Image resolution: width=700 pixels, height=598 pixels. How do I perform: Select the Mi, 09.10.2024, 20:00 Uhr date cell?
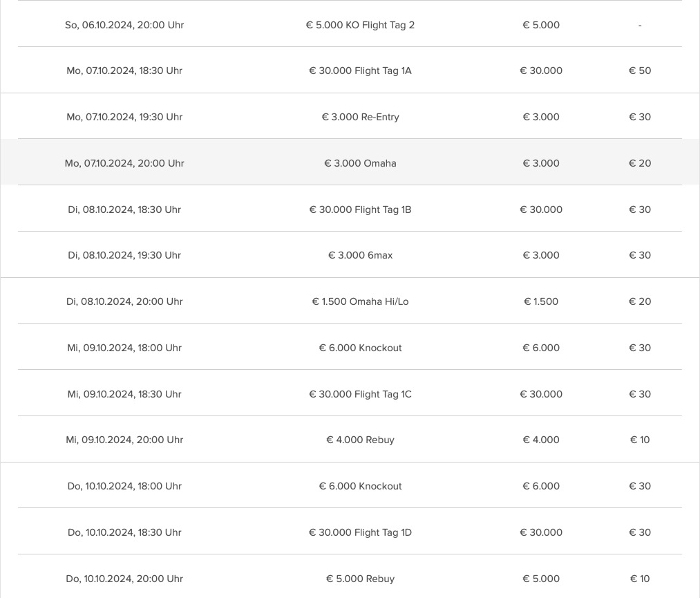pos(124,440)
